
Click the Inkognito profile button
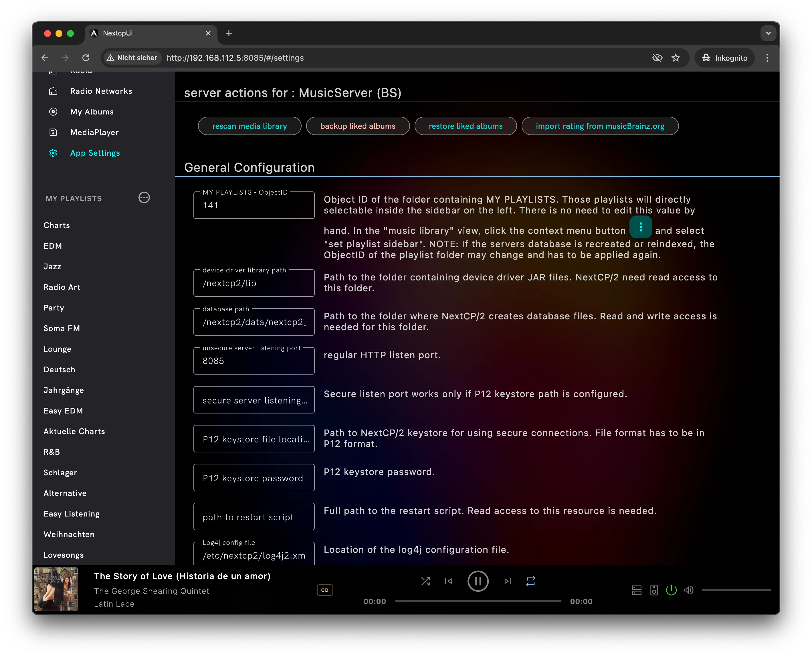pyautogui.click(x=725, y=58)
